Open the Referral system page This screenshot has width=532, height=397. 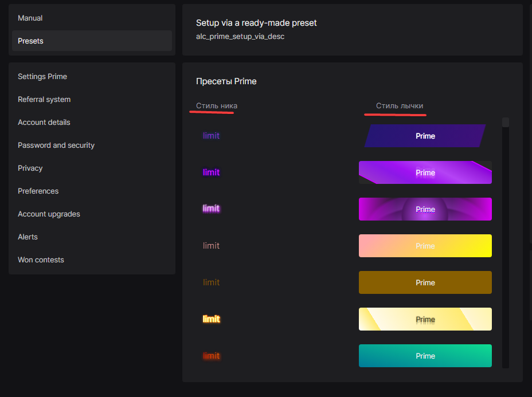[44, 100]
